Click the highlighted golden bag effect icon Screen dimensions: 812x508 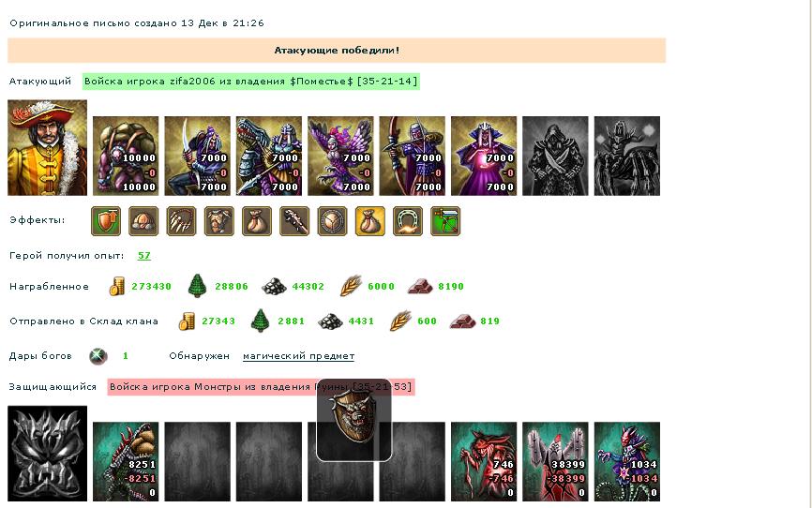(370, 221)
